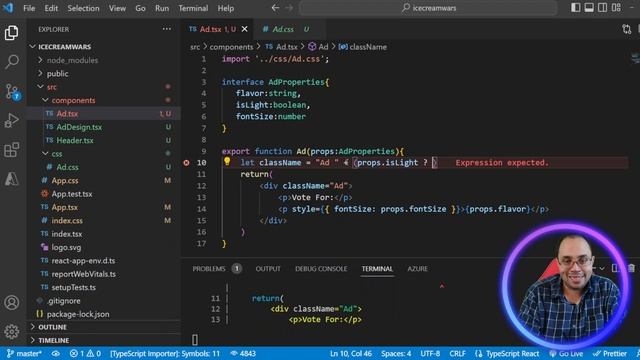640x360 pixels.
Task: Open AdDesign.tsx in explorer
Action: (x=79, y=127)
